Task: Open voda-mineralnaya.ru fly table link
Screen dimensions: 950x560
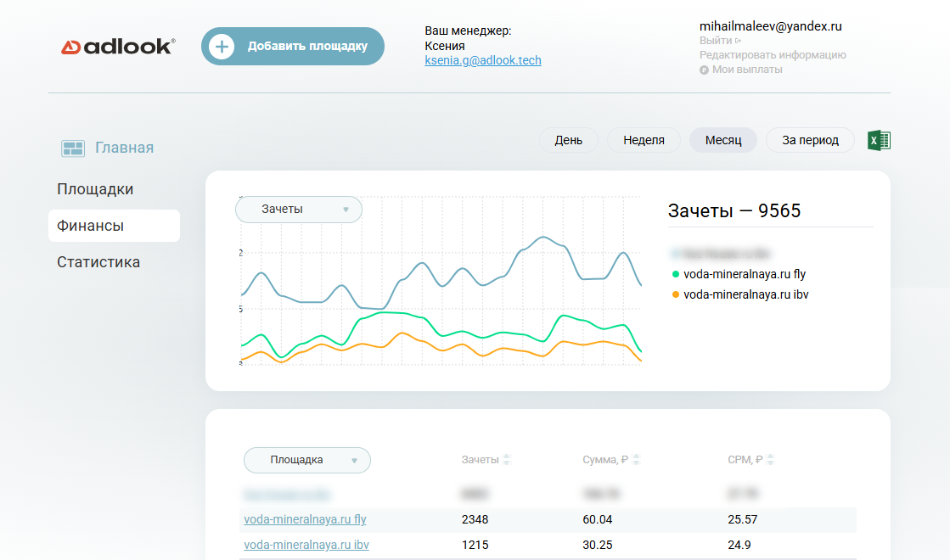Action: [x=305, y=519]
